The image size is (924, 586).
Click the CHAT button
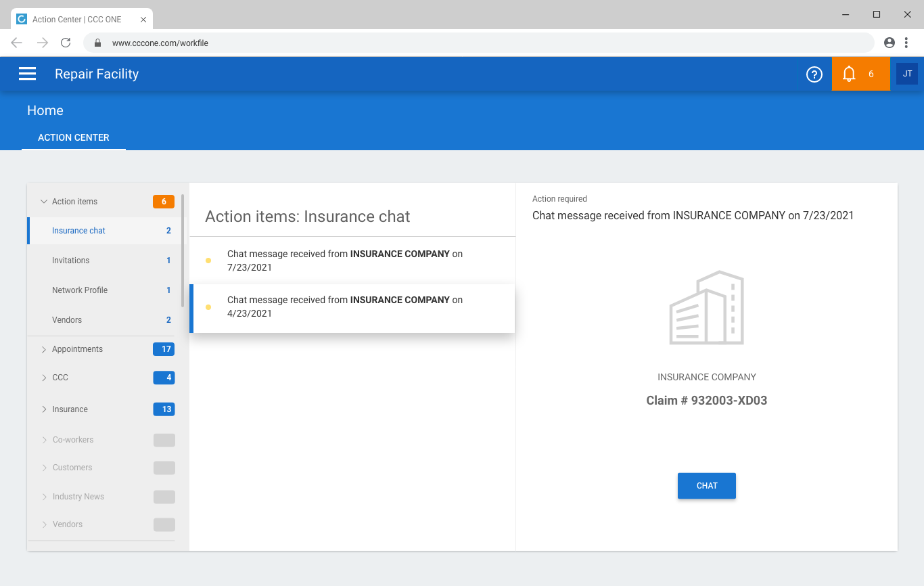coord(707,486)
